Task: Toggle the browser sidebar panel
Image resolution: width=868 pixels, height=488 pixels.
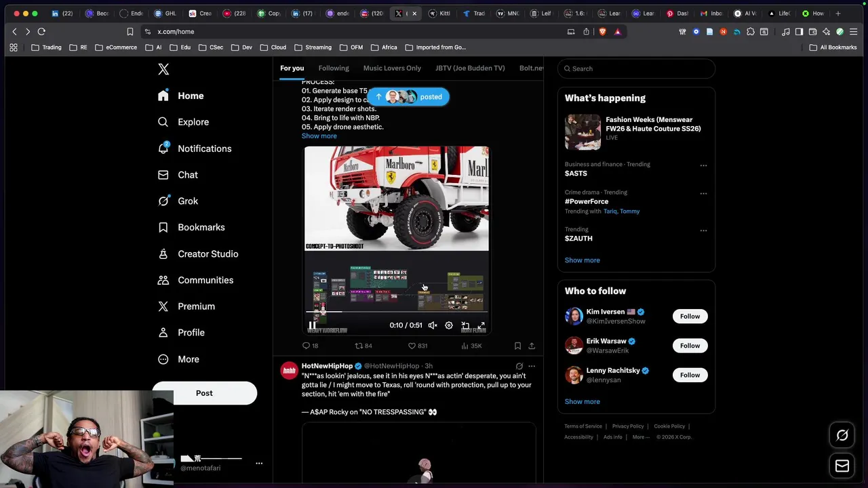Action: click(x=799, y=32)
